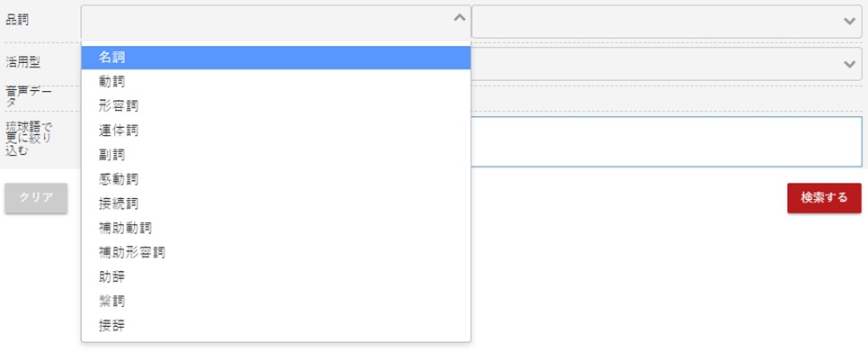Pick 繋詞 from the dropdown list
Screen dimensions: 868x353
pyautogui.click(x=275, y=302)
